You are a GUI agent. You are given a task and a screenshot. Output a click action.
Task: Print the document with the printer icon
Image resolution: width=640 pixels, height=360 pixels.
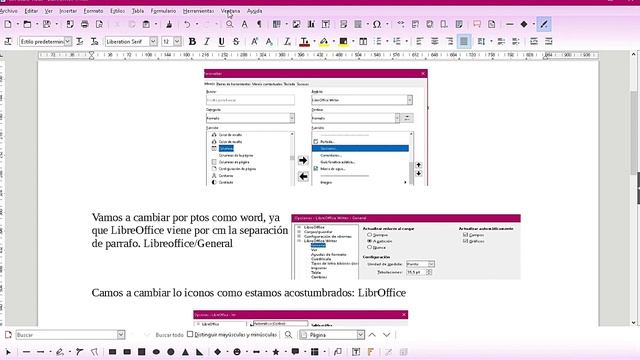[84, 24]
